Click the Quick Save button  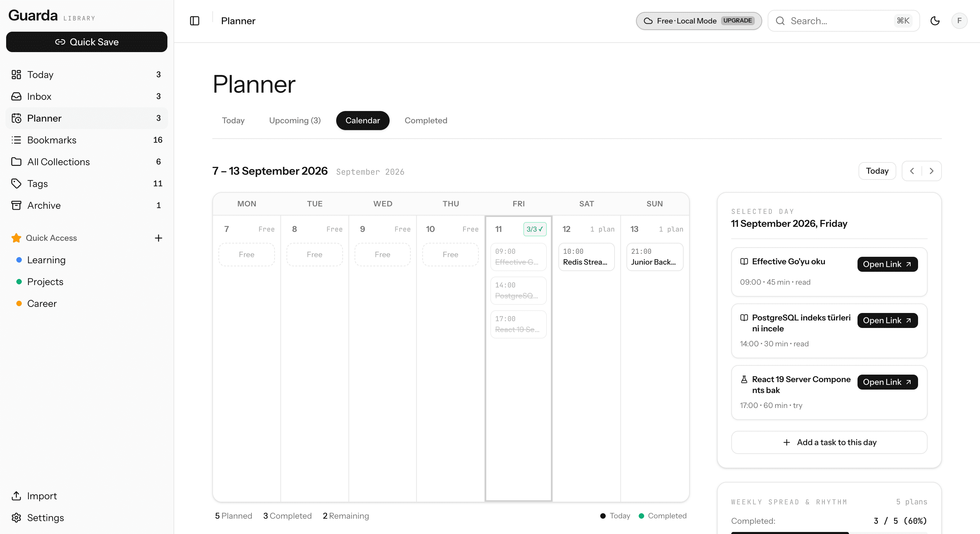(x=87, y=42)
